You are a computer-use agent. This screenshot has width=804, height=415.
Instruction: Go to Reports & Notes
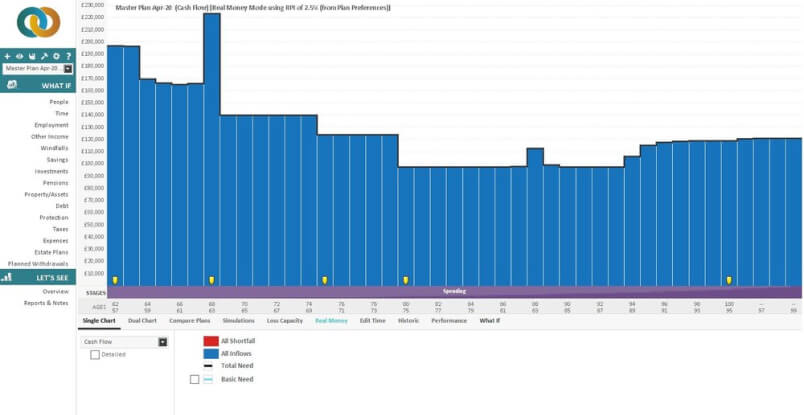click(46, 303)
